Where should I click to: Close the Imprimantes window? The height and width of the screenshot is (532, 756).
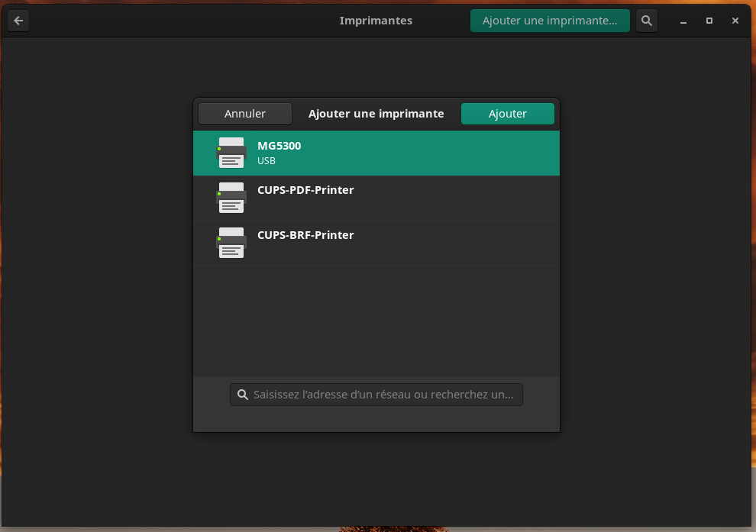coord(735,21)
